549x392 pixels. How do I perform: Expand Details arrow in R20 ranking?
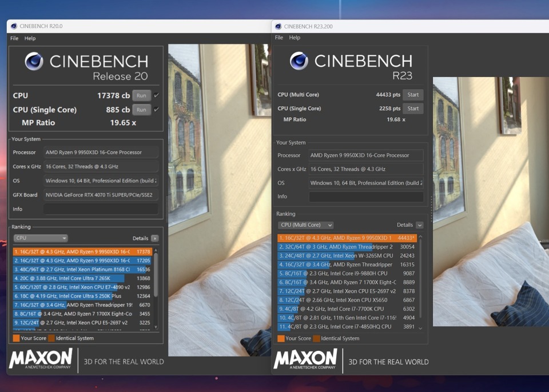click(155, 238)
